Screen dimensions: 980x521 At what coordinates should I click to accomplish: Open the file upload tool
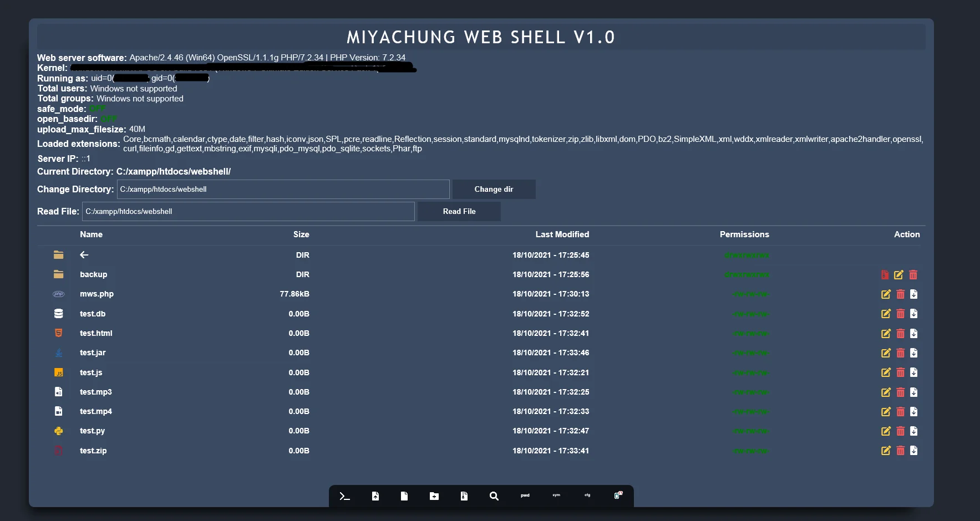click(x=375, y=496)
